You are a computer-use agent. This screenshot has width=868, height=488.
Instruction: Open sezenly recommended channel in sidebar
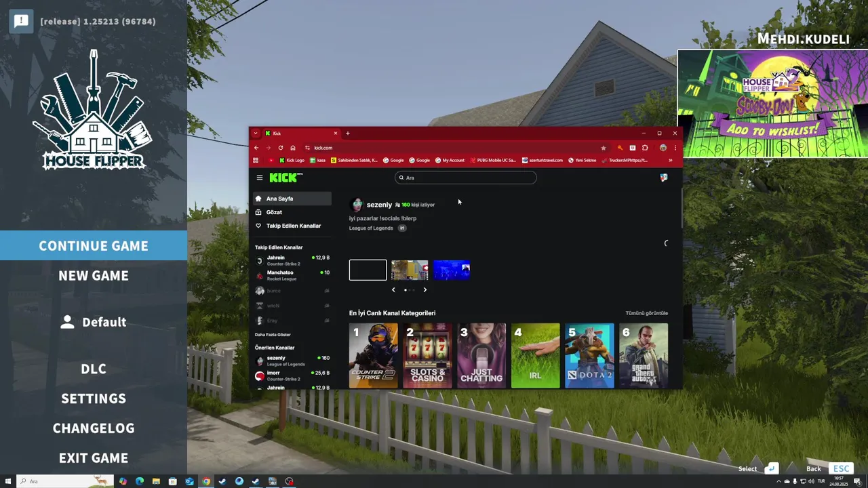292,361
